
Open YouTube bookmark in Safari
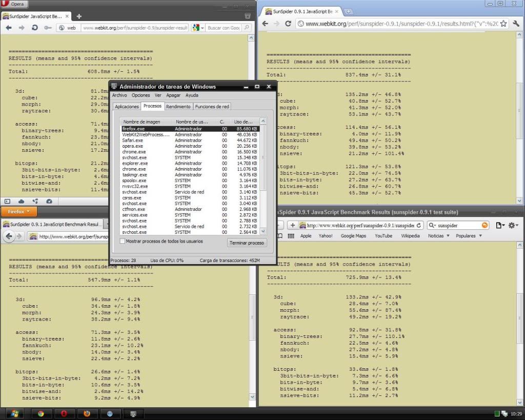coord(383,236)
